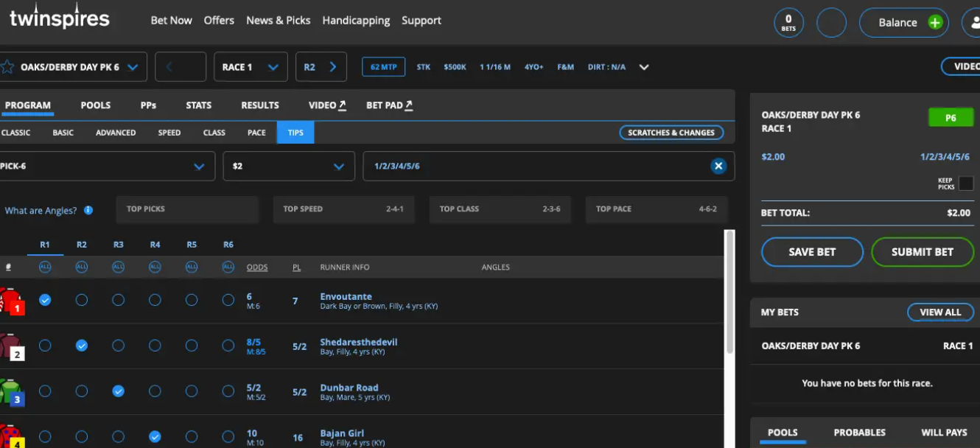Select Top Pace 4-6-2 angle
The height and width of the screenshot is (448, 980).
tap(657, 209)
